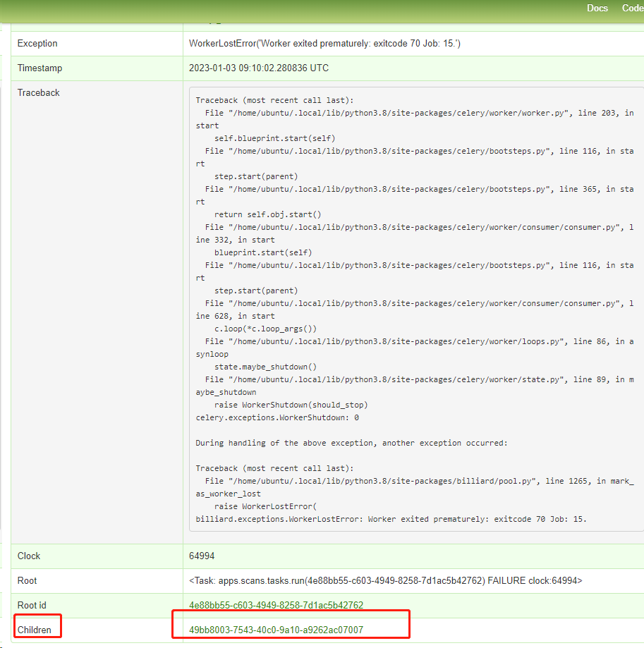Select the Traceback row header
Image resolution: width=644 pixels, height=648 pixels.
pyautogui.click(x=39, y=92)
